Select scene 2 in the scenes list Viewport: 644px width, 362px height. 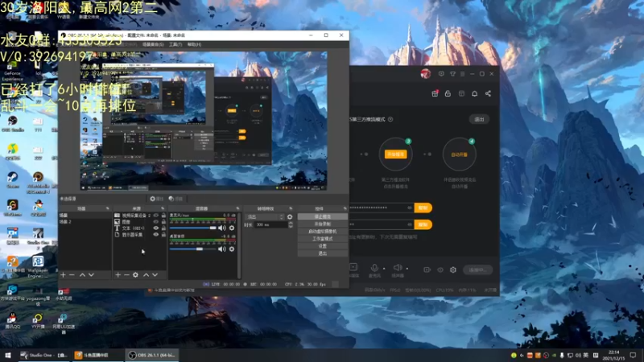tap(85, 222)
